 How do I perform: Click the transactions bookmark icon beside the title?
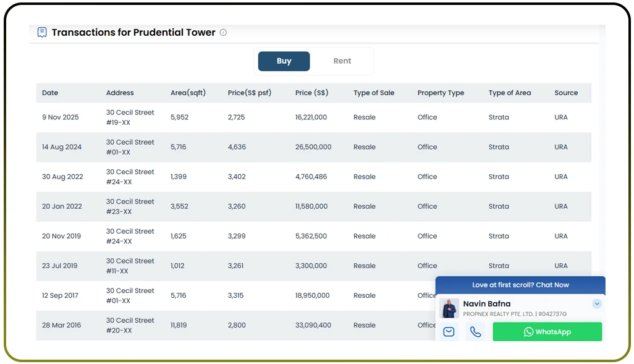click(x=41, y=32)
